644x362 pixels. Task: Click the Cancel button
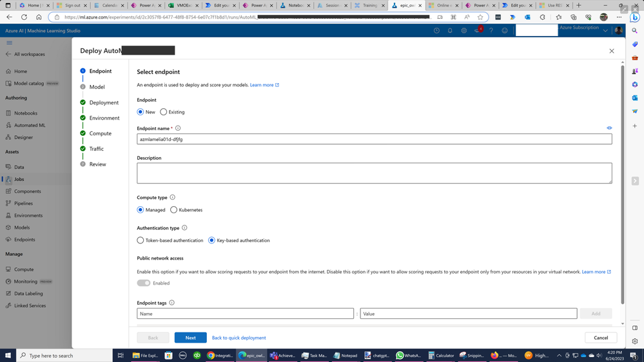click(x=601, y=338)
